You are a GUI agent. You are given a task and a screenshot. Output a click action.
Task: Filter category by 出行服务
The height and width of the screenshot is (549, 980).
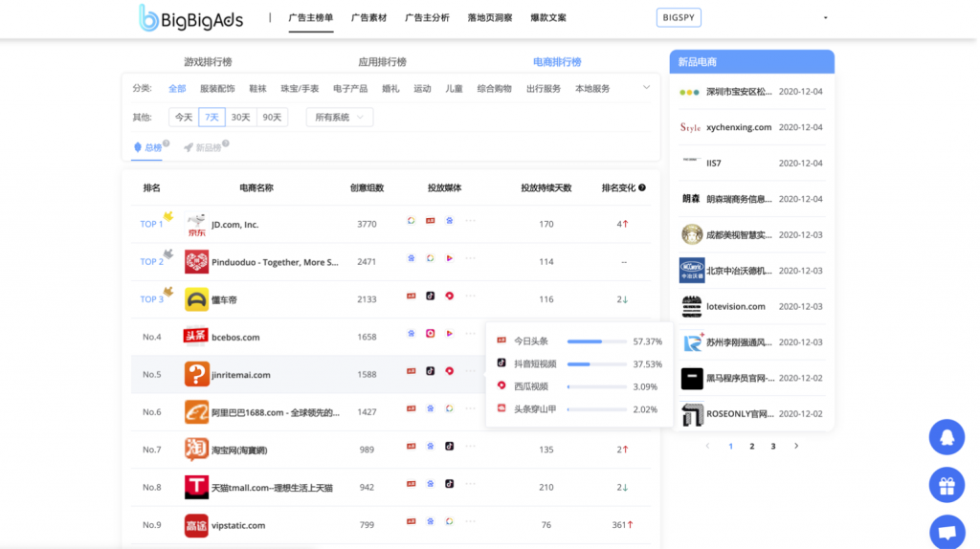point(544,89)
